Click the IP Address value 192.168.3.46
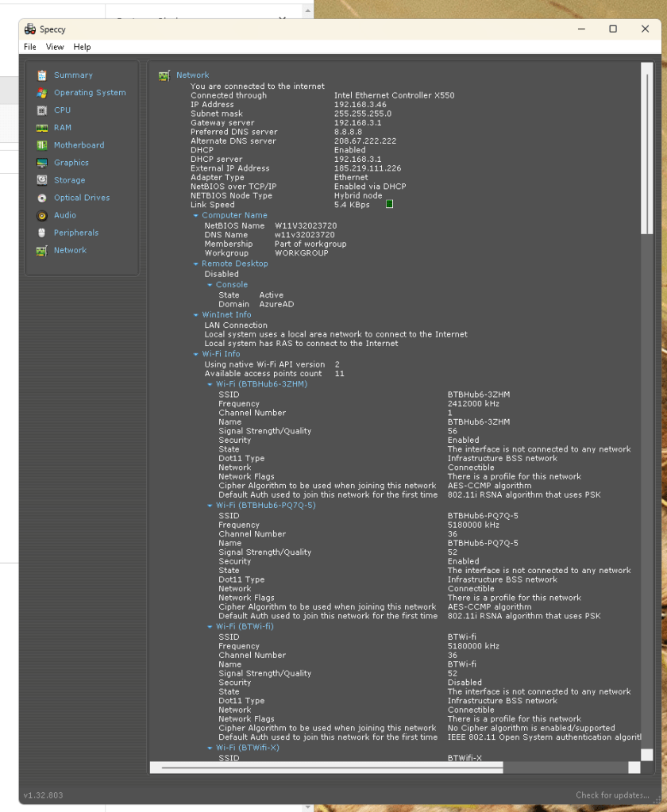Image resolution: width=667 pixels, height=812 pixels. pyautogui.click(x=360, y=105)
